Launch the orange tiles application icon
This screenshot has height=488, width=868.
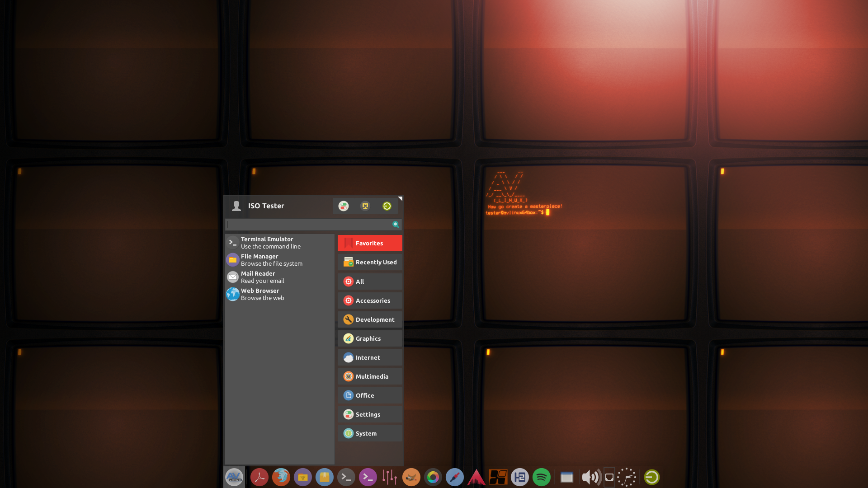coord(498,477)
